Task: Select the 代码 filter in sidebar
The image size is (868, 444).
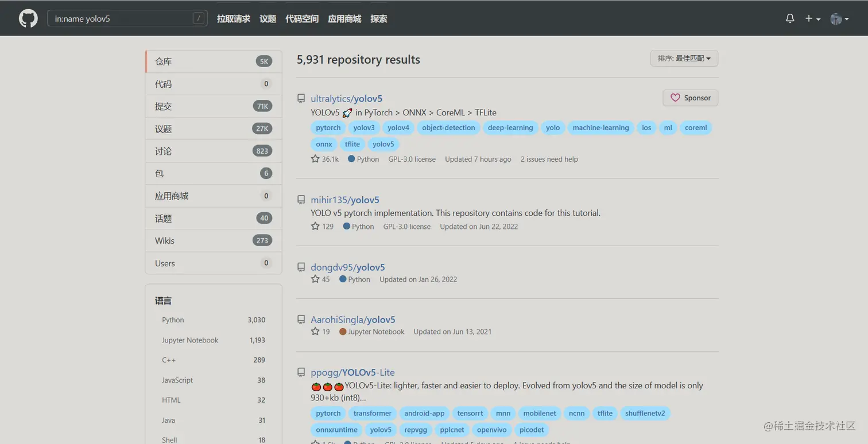Action: (x=214, y=84)
